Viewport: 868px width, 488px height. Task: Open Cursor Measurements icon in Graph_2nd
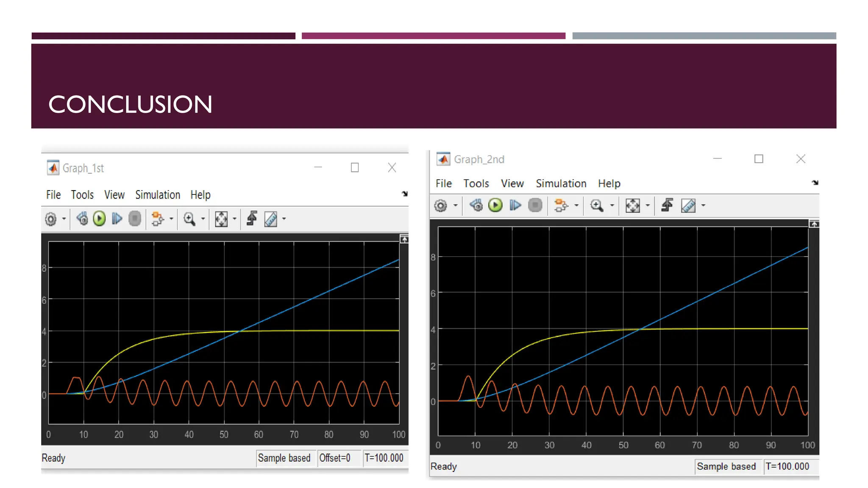tap(688, 206)
